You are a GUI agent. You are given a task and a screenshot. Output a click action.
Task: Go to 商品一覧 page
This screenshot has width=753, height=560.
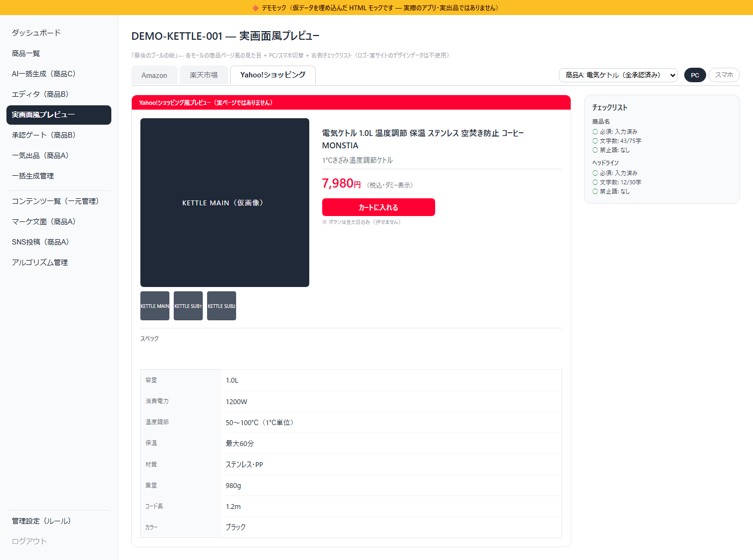[59, 53]
